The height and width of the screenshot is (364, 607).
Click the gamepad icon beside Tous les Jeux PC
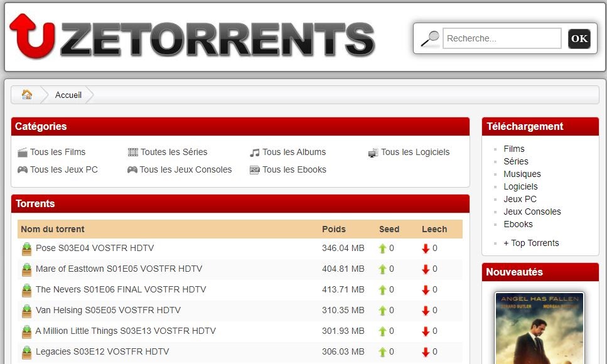(23, 169)
